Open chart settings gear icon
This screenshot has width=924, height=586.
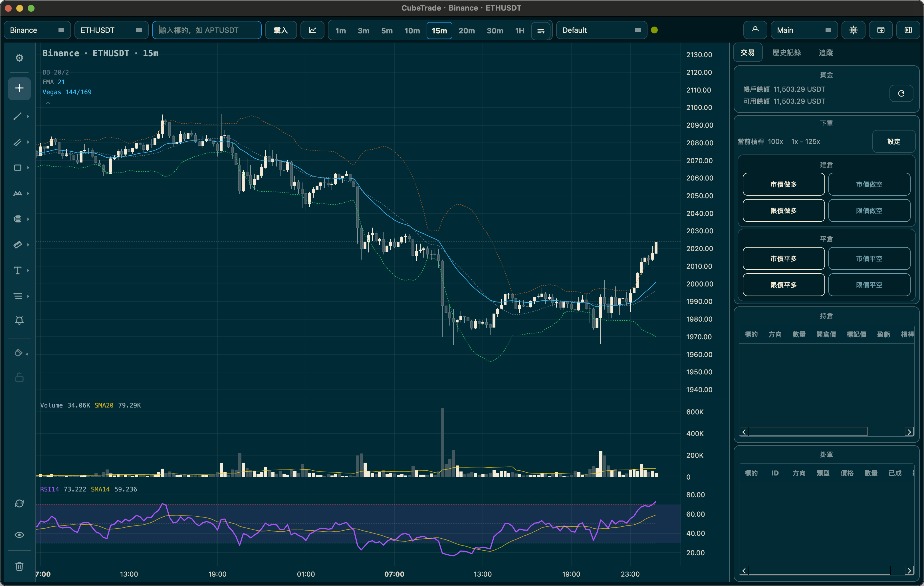pos(19,58)
